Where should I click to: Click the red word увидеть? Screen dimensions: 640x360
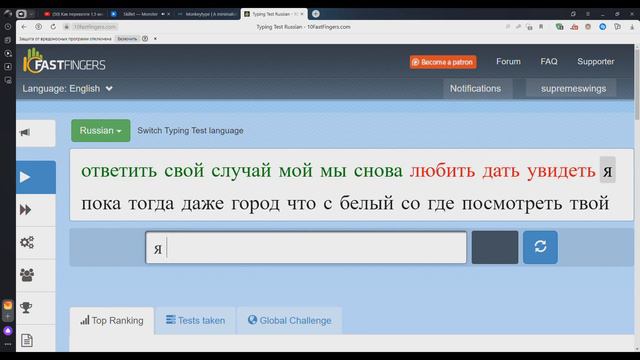[561, 171]
